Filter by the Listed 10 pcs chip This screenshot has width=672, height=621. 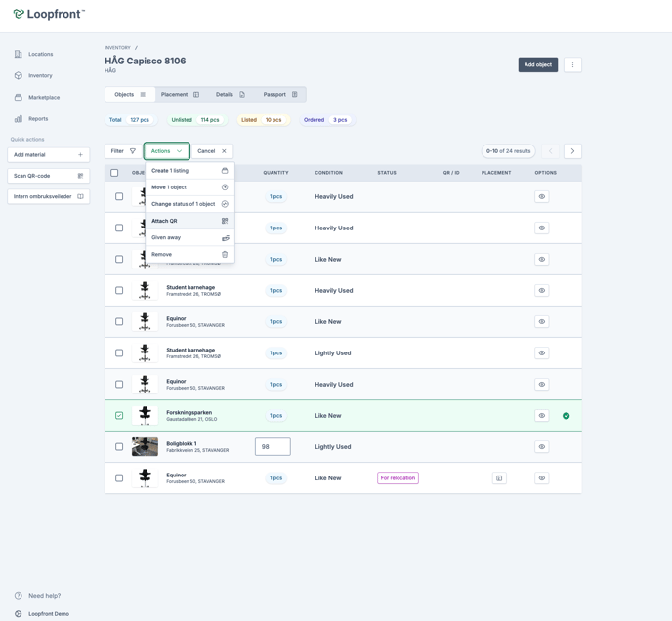click(264, 120)
